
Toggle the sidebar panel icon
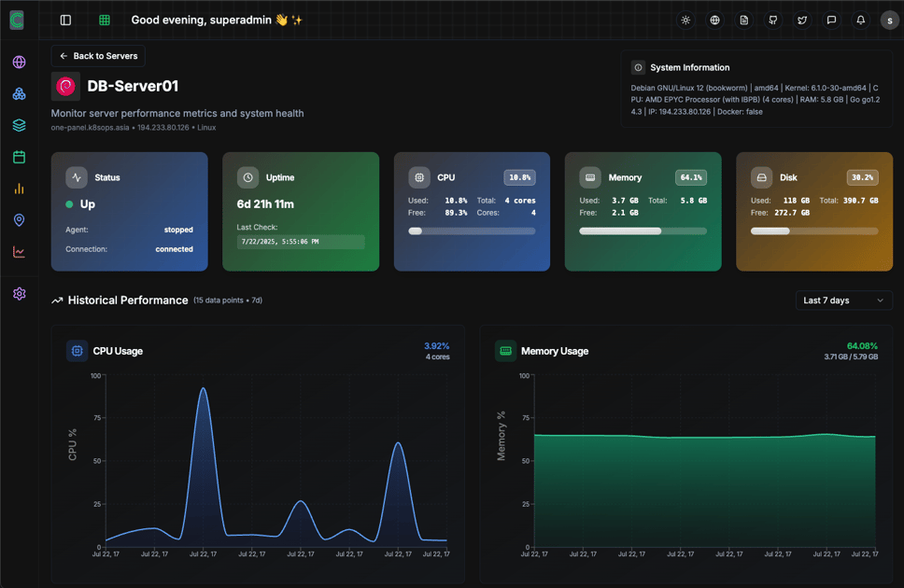(65, 21)
